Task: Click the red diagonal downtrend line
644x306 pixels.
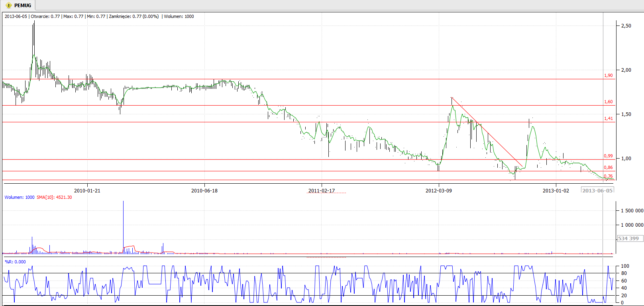Action: pyautogui.click(x=487, y=131)
